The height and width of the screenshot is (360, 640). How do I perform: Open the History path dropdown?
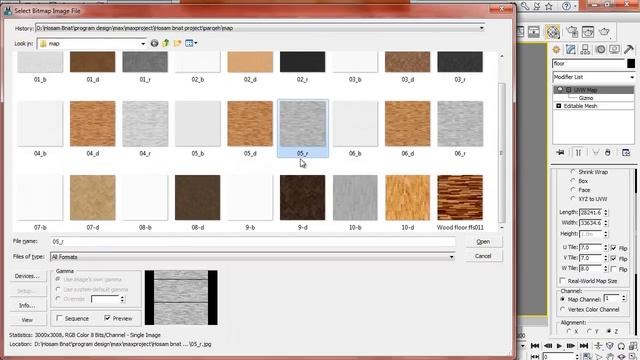click(x=482, y=28)
